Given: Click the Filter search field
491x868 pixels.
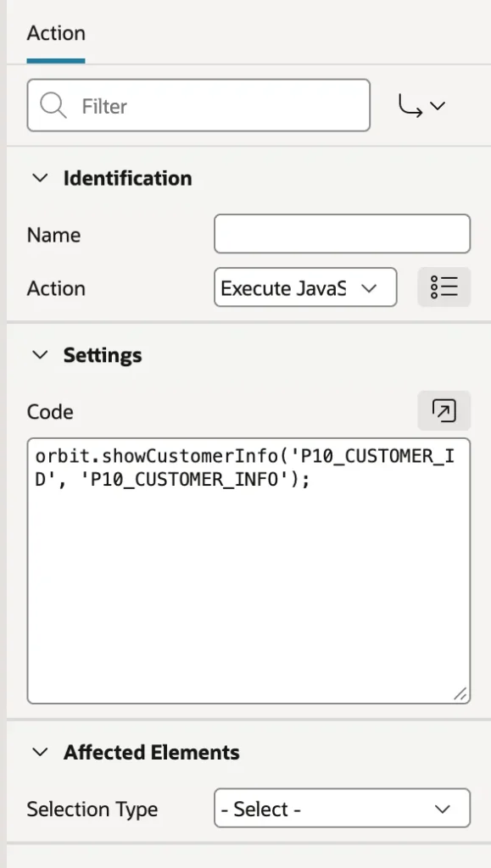Looking at the screenshot, I should (198, 105).
